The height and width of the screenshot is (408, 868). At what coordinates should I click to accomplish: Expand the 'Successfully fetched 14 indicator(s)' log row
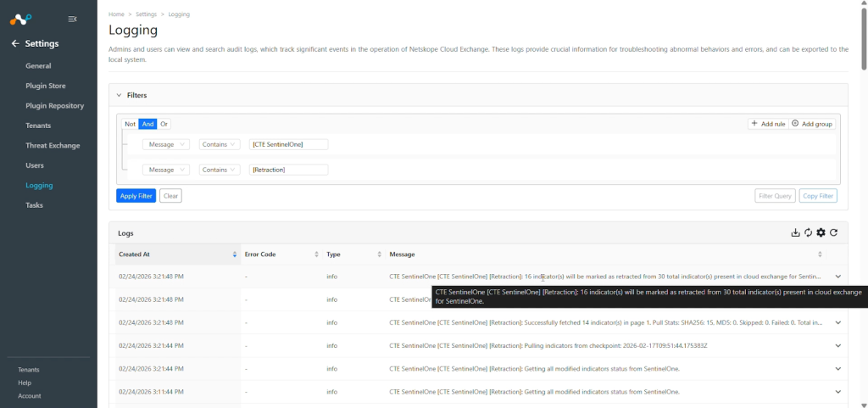coord(838,322)
